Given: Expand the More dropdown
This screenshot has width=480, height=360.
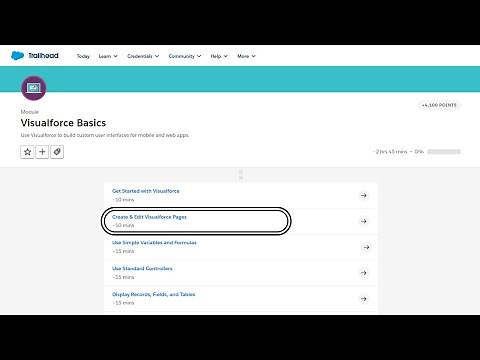Looking at the screenshot, I should click(x=246, y=56).
